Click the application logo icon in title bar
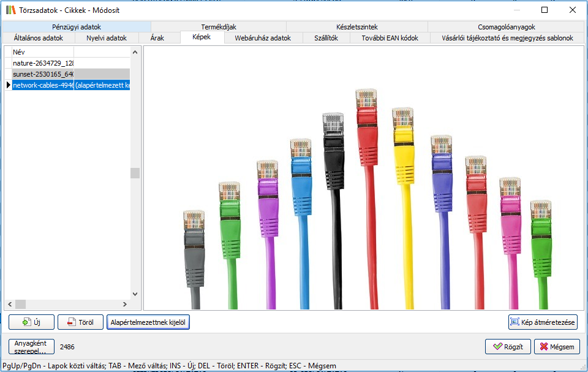Screen dimensions: 588x372 (x=10, y=10)
